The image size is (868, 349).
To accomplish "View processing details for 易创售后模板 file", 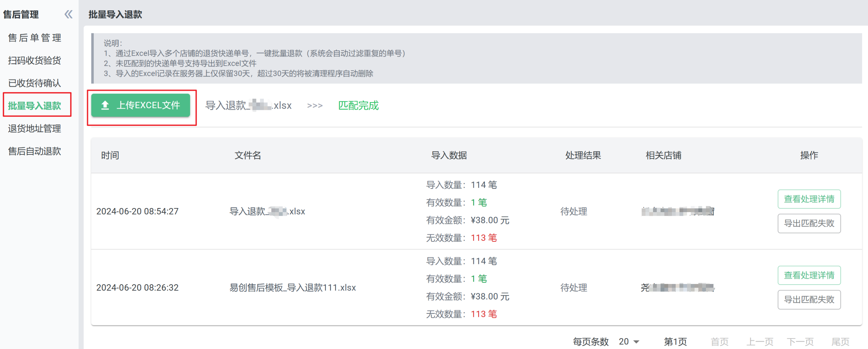I will pos(809,275).
